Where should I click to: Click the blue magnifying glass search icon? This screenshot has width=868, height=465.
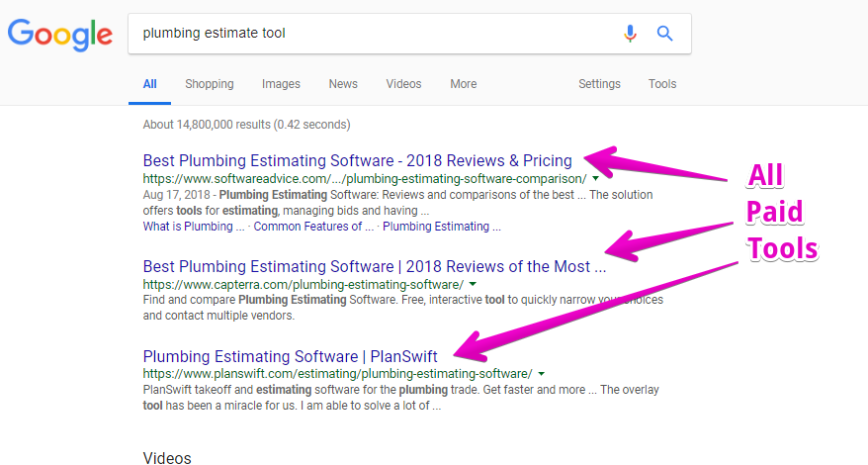coord(664,34)
